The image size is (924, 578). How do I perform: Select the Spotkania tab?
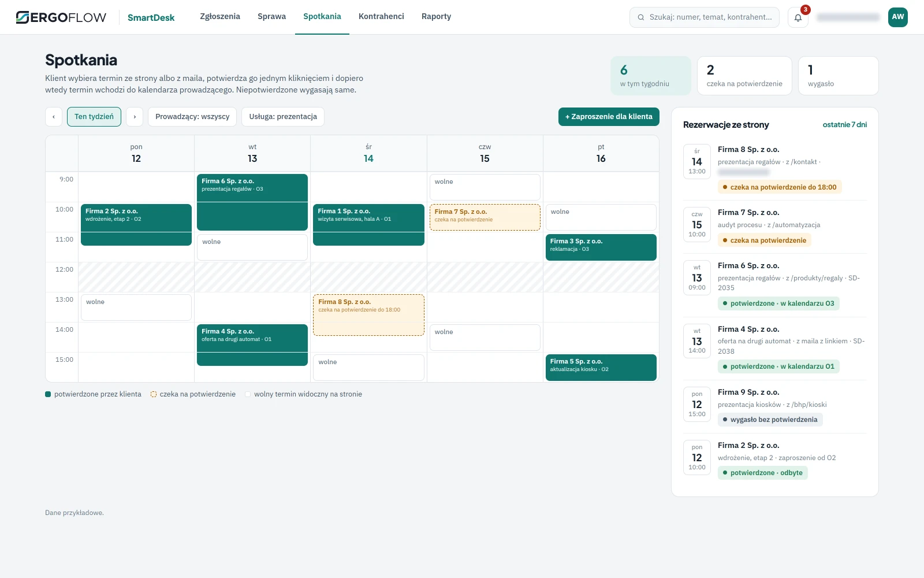[x=322, y=17]
